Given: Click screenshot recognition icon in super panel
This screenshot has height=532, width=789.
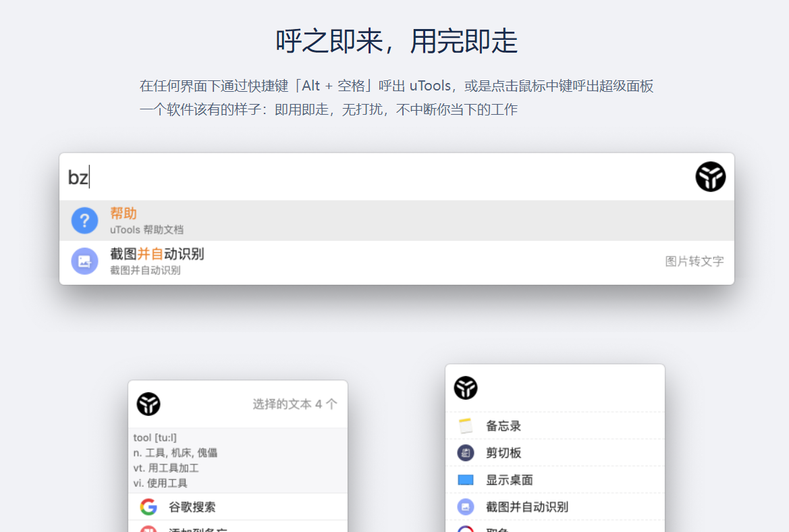Looking at the screenshot, I should [466, 507].
